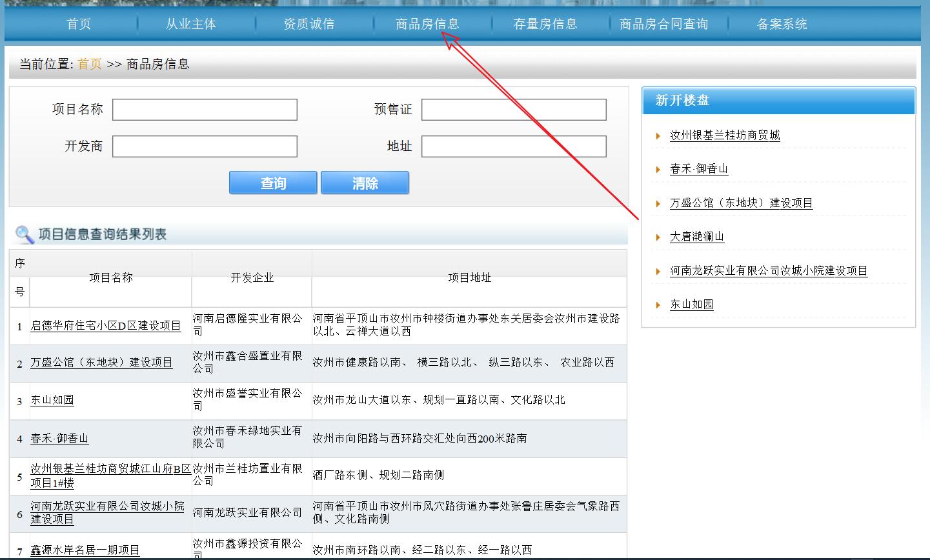Open the 鑫源水岸名居一期项目 link
930x560 pixels.
[83, 550]
